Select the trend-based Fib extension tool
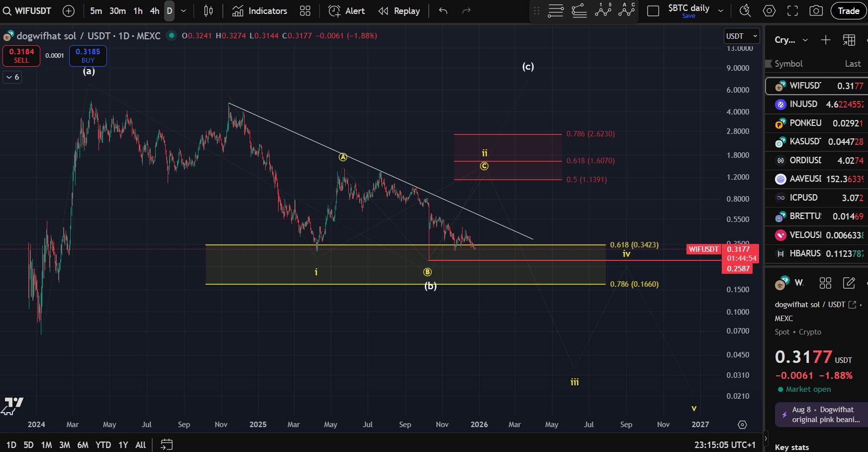This screenshot has width=868, height=452. [x=579, y=11]
